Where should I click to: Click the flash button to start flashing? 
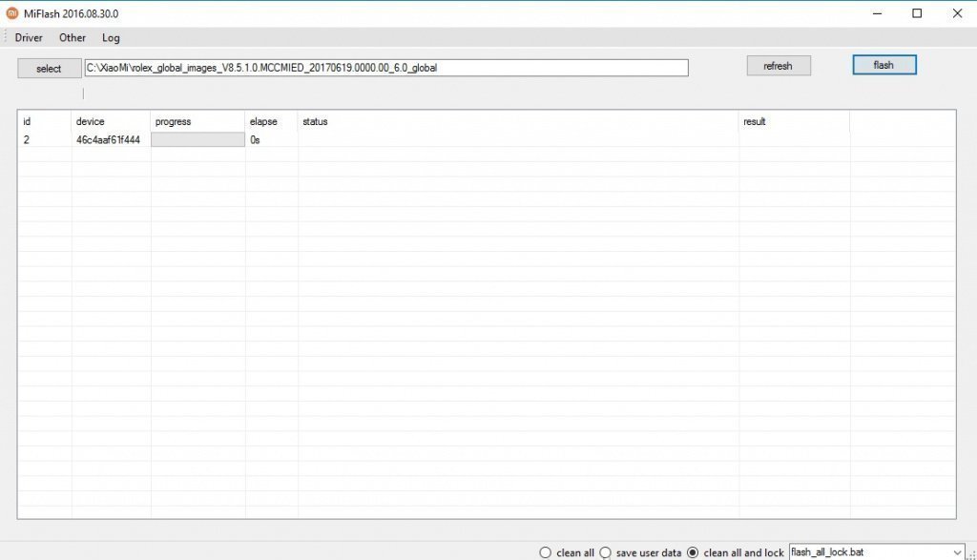tap(884, 65)
